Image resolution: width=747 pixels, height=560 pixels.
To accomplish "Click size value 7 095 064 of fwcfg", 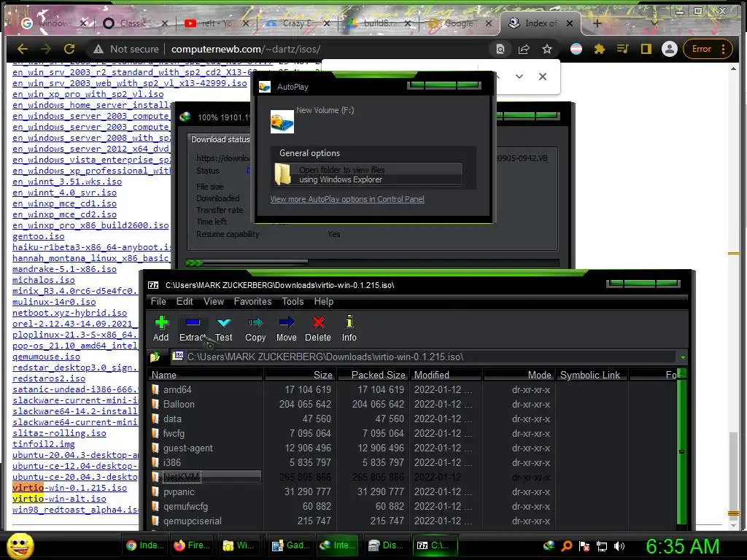I will click(x=309, y=433).
